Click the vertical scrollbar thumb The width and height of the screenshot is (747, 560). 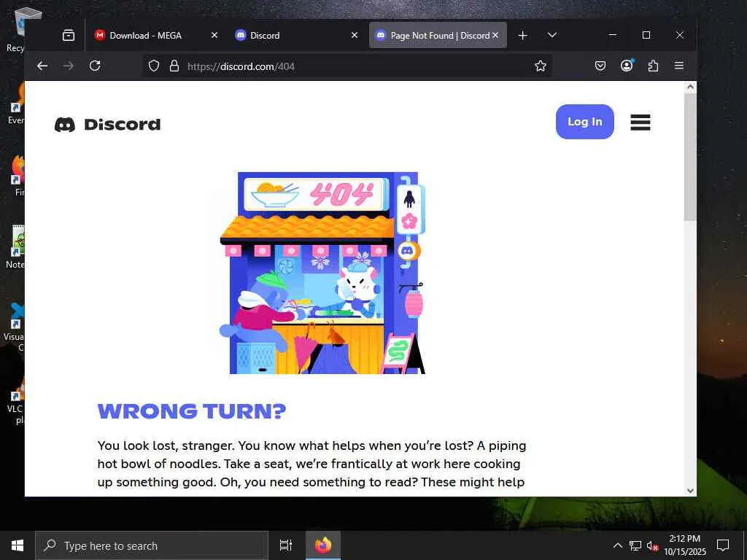[x=690, y=157]
